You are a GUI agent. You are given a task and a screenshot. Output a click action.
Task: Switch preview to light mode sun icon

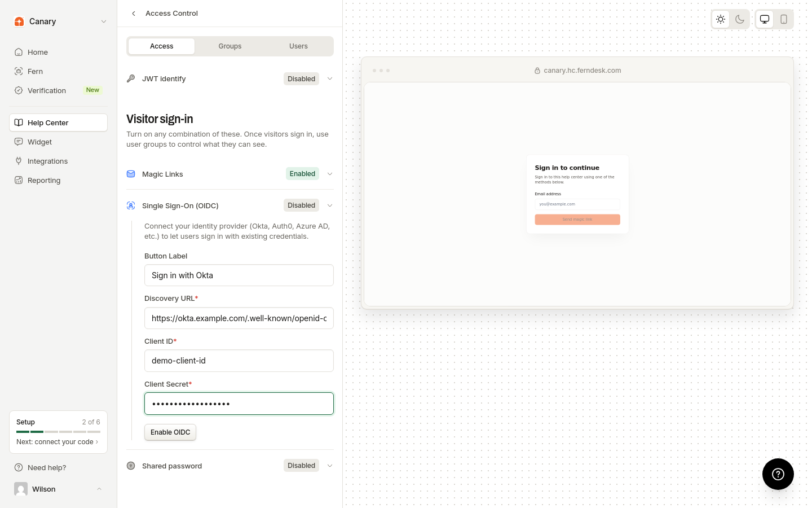click(x=721, y=19)
